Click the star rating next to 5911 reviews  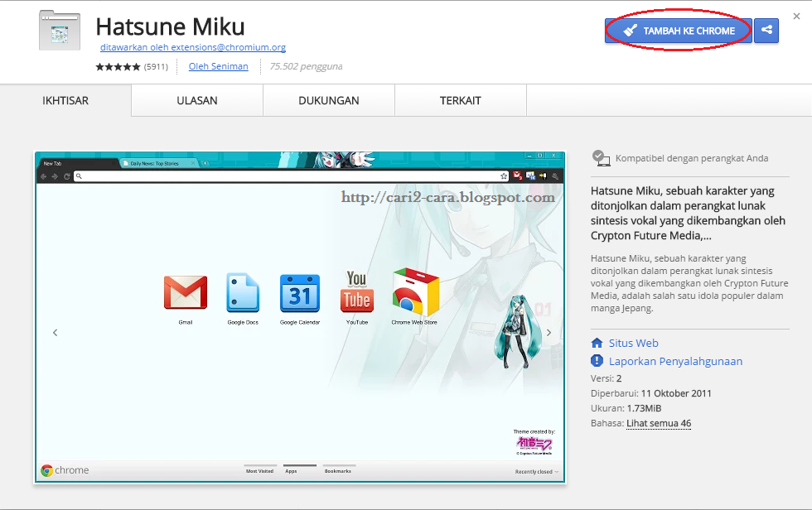point(118,66)
